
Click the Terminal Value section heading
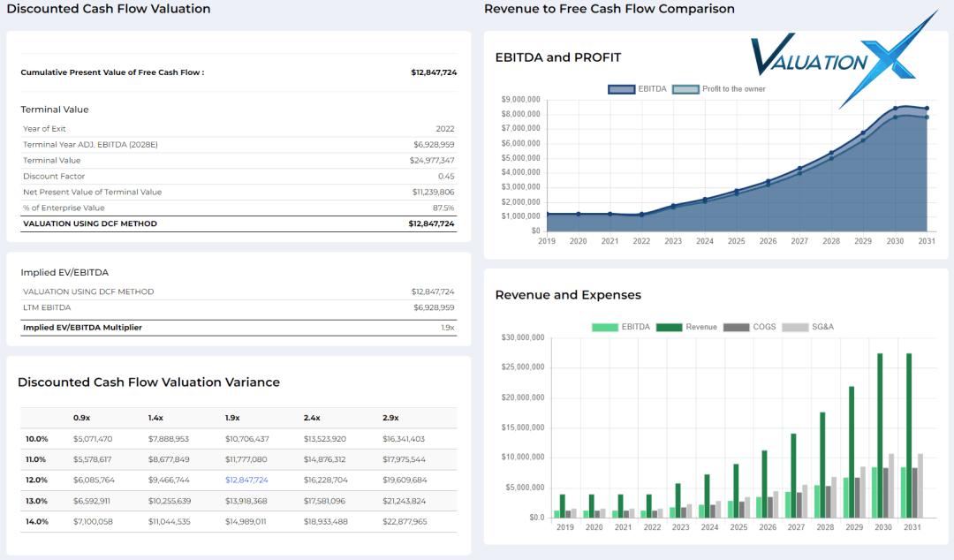(55, 110)
